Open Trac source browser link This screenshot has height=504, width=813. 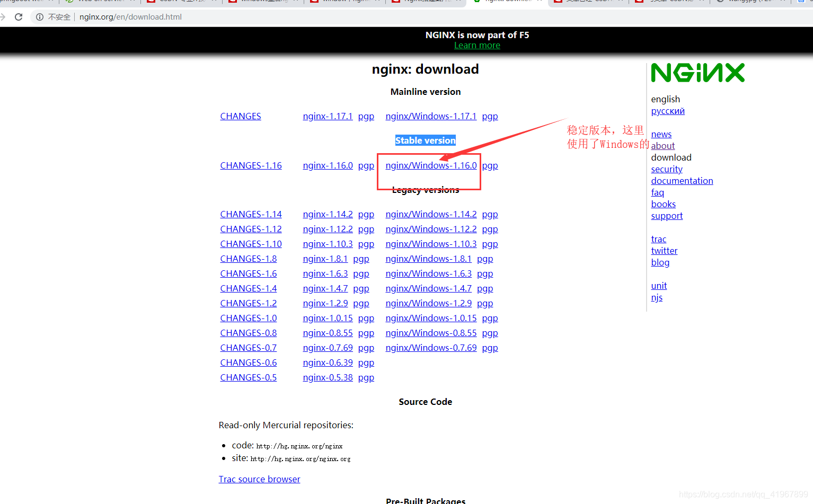pos(259,479)
